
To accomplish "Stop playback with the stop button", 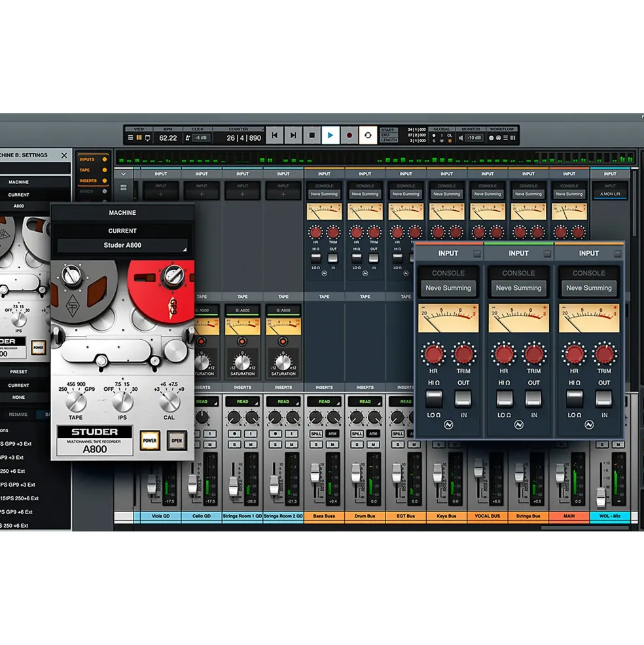I will click(x=312, y=136).
